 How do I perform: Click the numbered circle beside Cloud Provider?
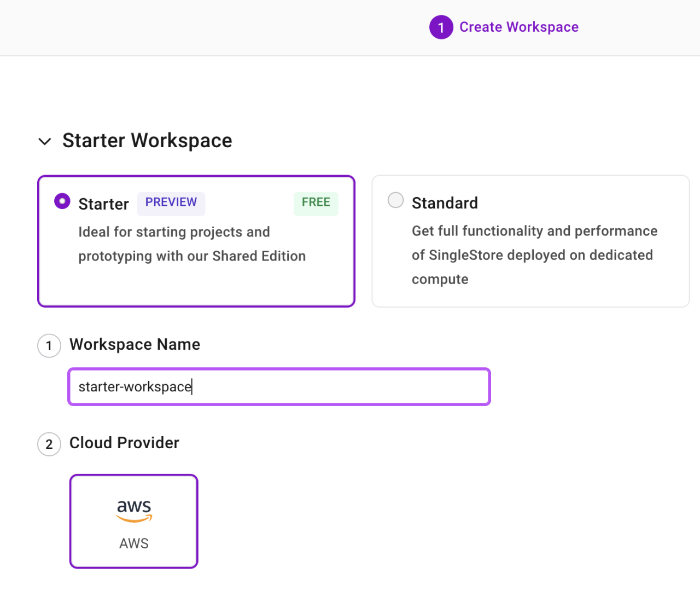click(x=49, y=444)
